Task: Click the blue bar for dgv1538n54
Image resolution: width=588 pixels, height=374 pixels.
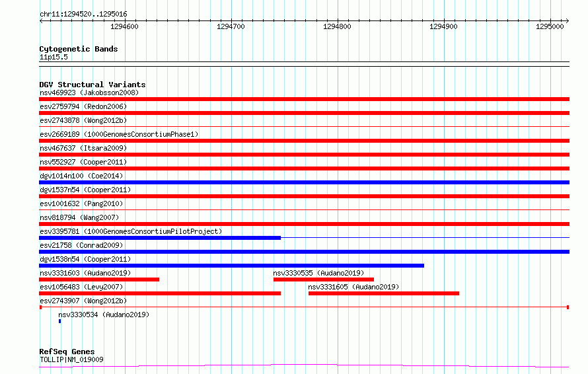Action: 231,266
